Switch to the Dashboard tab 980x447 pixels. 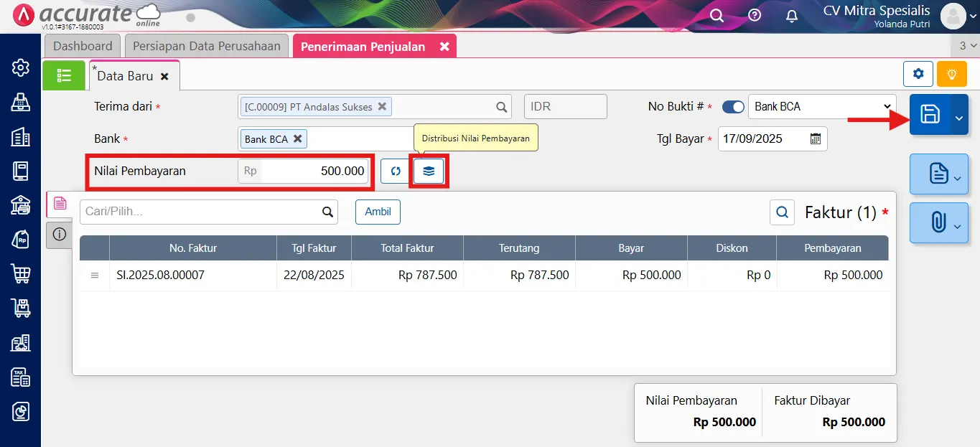point(82,45)
